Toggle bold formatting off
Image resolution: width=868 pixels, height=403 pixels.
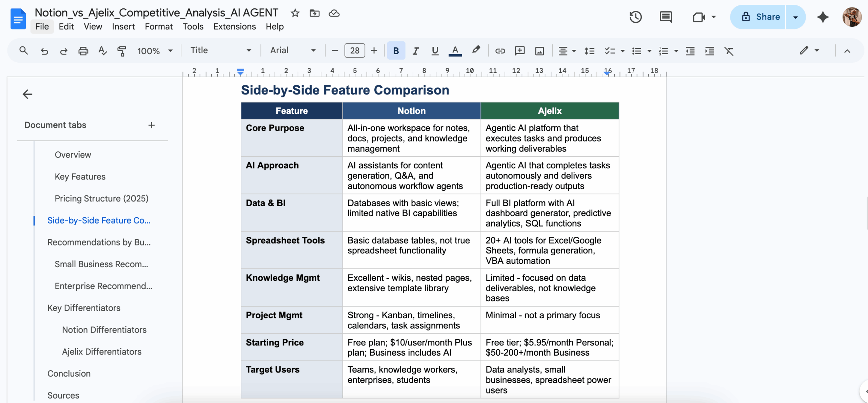[396, 51]
